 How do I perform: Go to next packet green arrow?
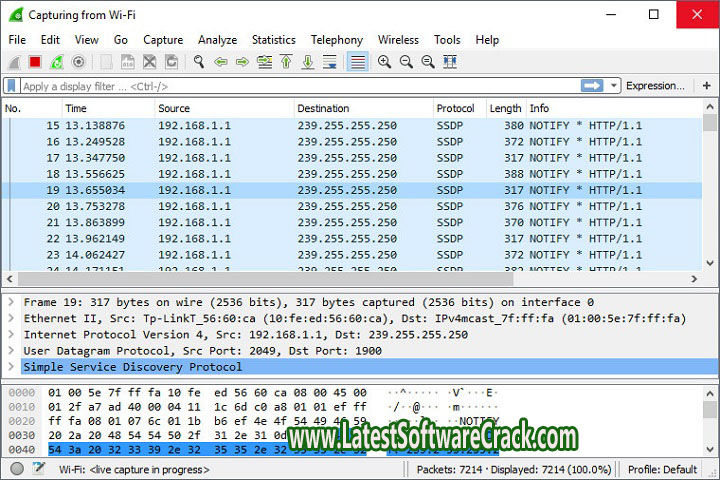tap(242, 62)
